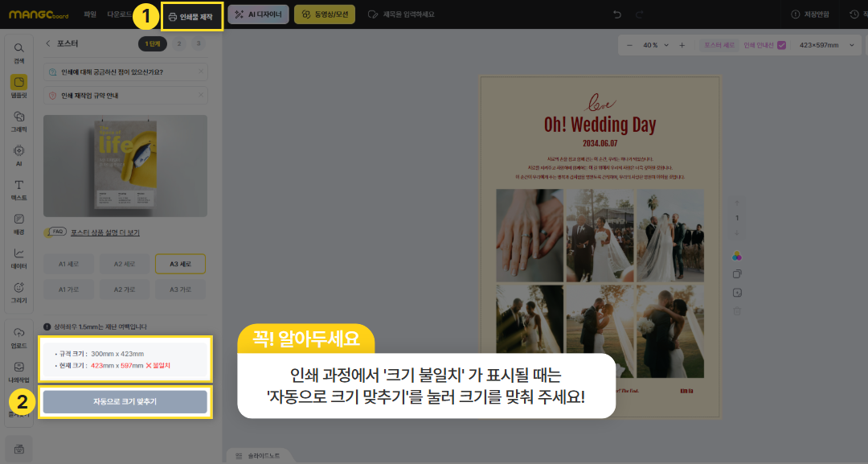Select the 템플릿 (template) sidebar icon

(18, 87)
